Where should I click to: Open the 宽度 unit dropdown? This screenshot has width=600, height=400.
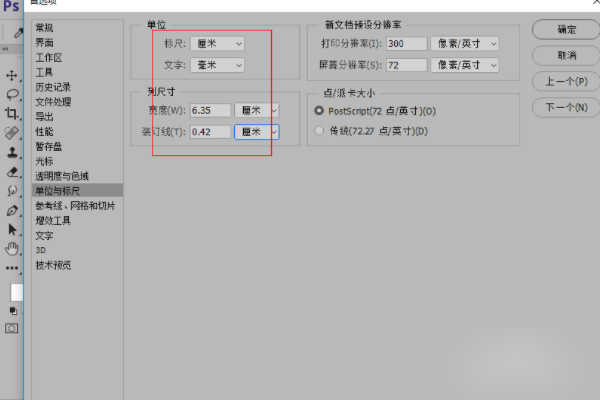click(257, 110)
